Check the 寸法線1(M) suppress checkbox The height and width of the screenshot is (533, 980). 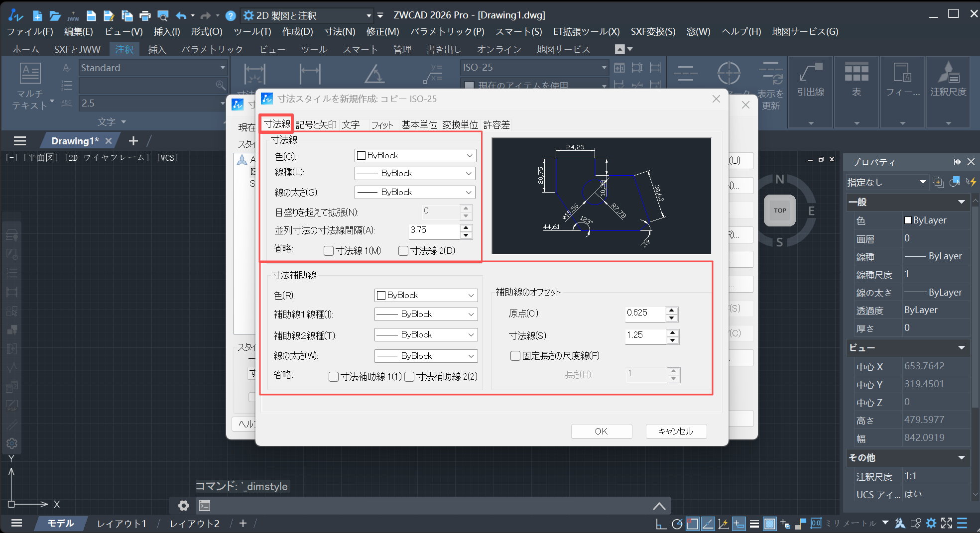pos(329,251)
